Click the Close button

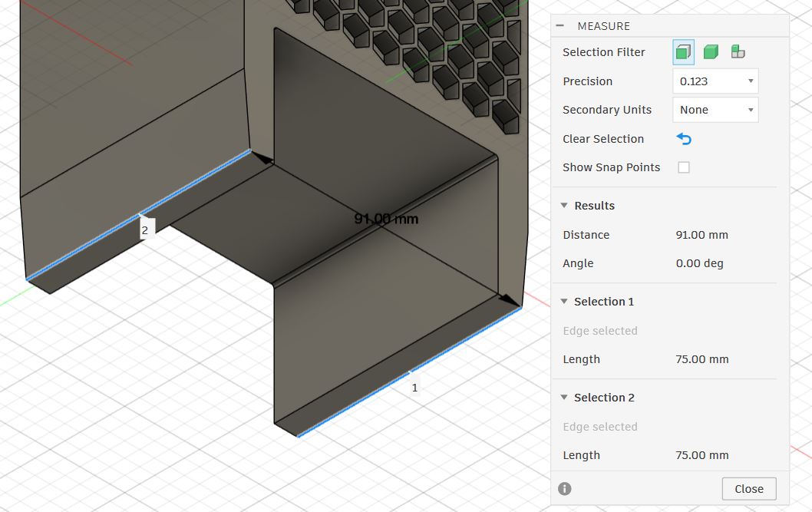pyautogui.click(x=749, y=489)
